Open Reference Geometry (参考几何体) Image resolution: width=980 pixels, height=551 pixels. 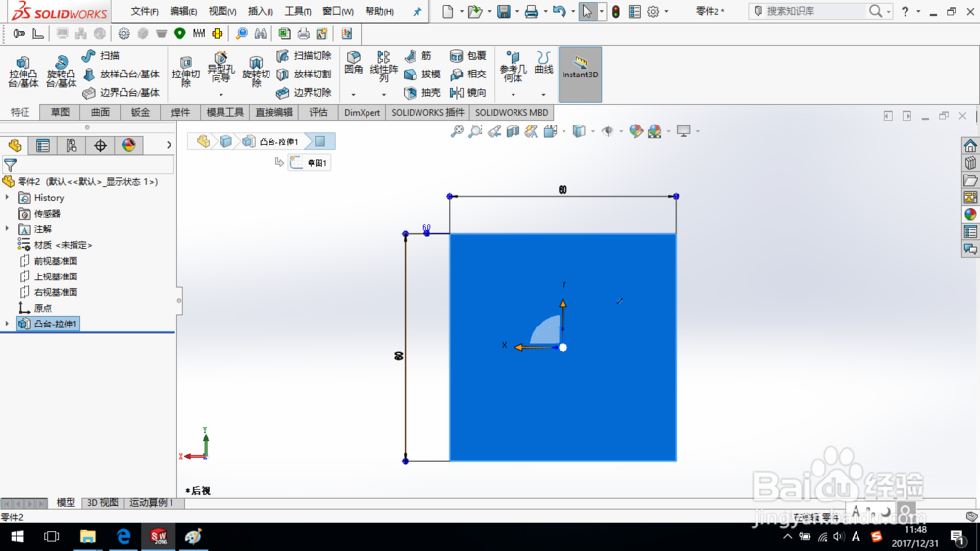point(513,67)
